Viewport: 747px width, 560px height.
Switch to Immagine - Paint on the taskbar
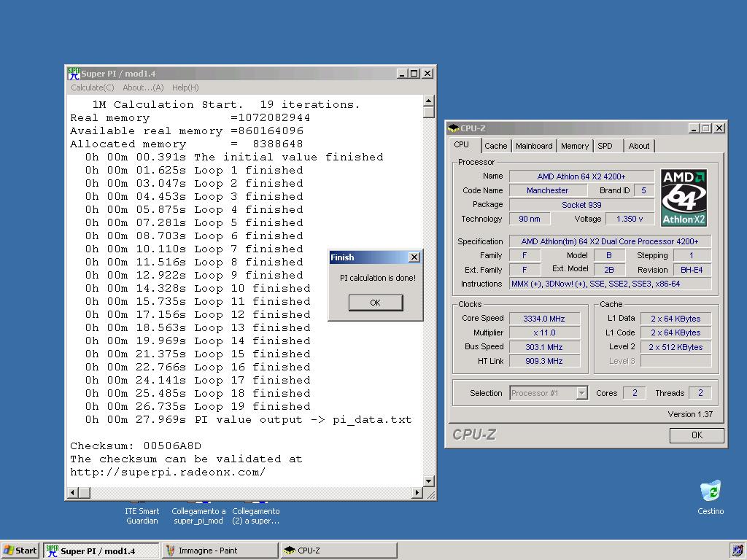pyautogui.click(x=220, y=551)
